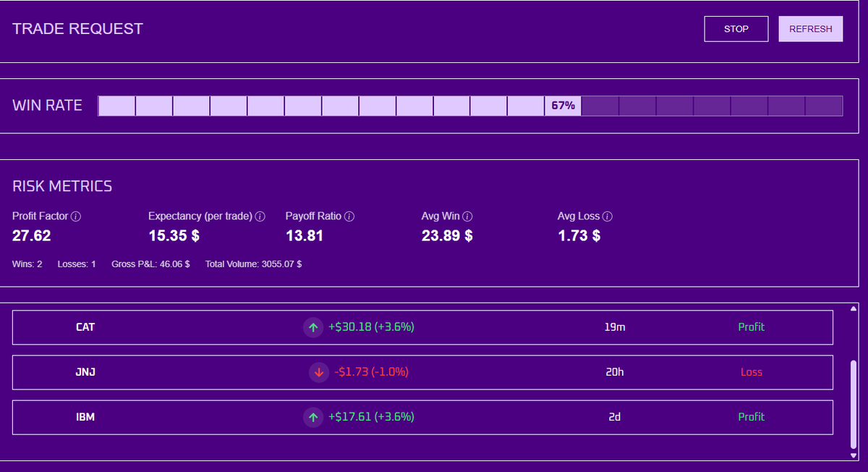
Task: Click the REFRESH button
Action: point(811,29)
